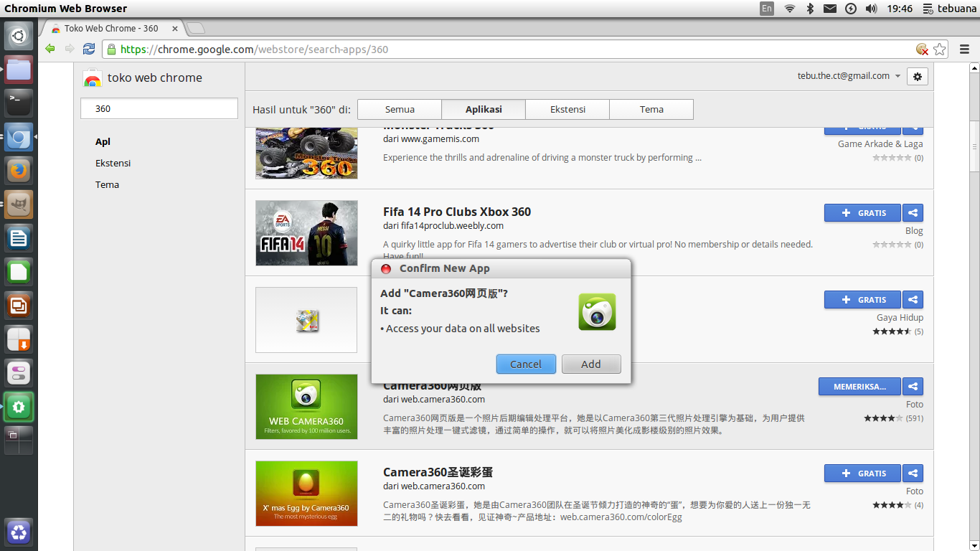This screenshot has height=551, width=980.
Task: Open LibreOffice Impress launcher icon
Action: tap(19, 306)
